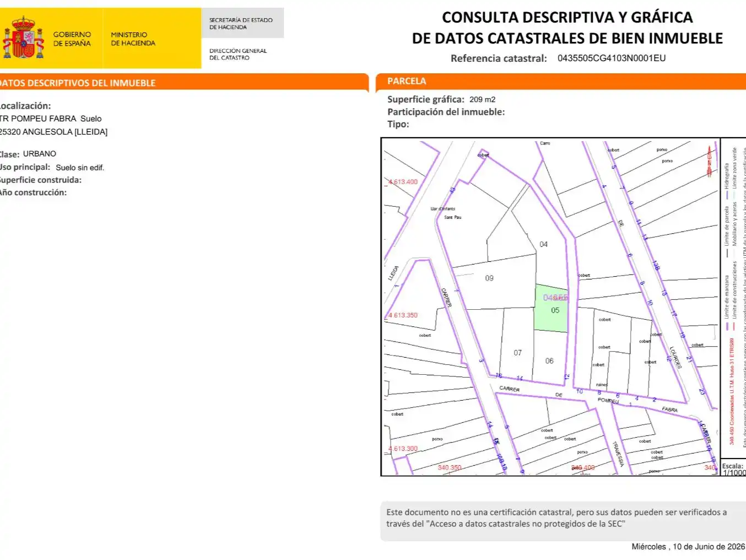746x560 pixels.
Task: Click the Año construcción label
Action: click(x=33, y=192)
